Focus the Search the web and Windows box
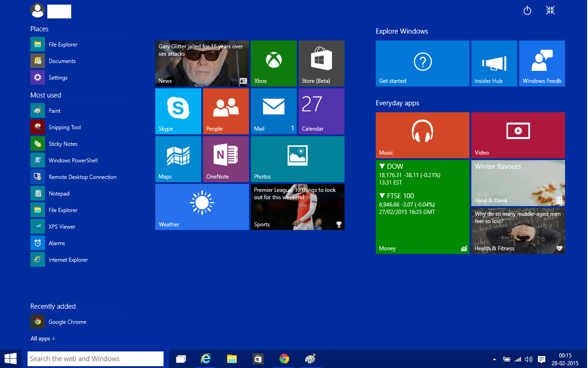This screenshot has height=368, width=588. click(96, 359)
